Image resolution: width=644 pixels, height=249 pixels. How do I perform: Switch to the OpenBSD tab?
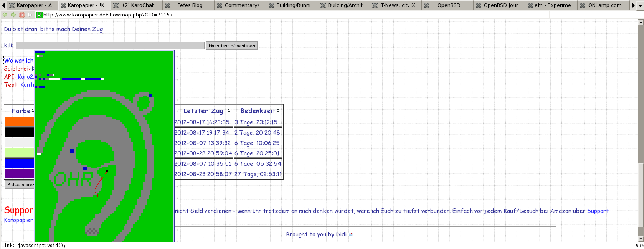(x=448, y=5)
